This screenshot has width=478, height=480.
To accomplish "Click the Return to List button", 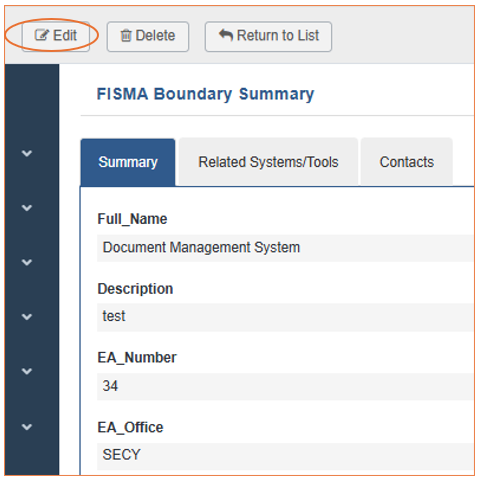I will [268, 37].
